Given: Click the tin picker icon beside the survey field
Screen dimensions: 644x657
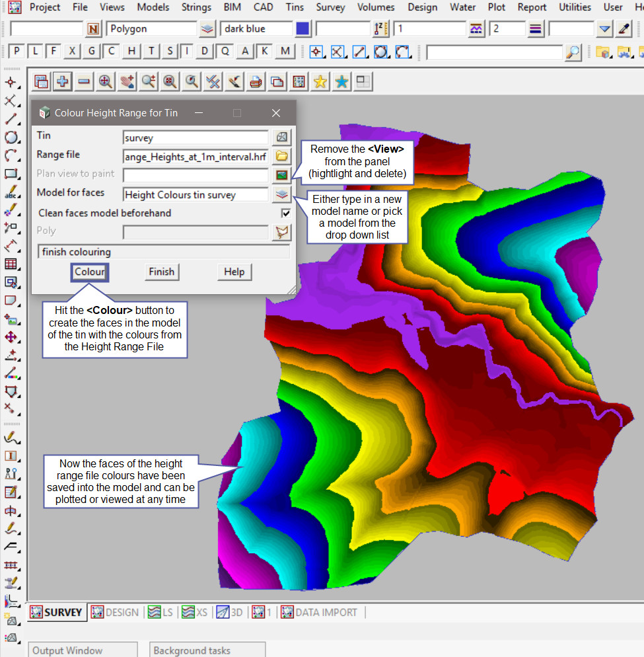Looking at the screenshot, I should coord(282,137).
